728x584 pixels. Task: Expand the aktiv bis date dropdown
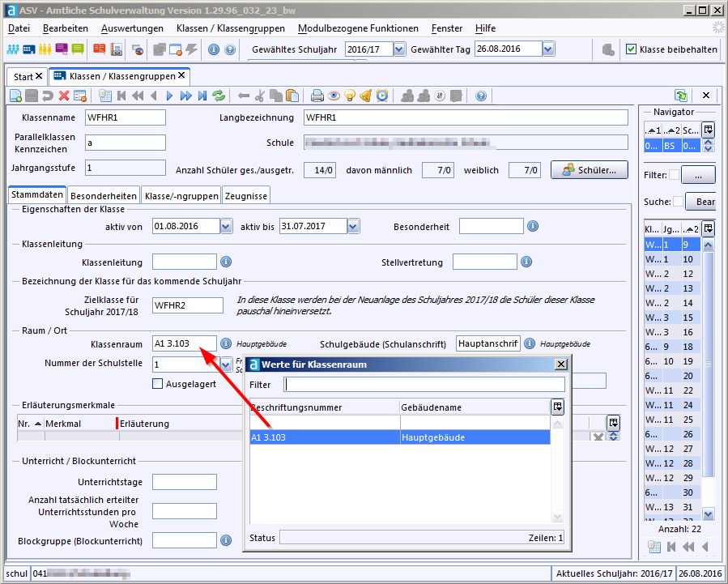pyautogui.click(x=353, y=227)
